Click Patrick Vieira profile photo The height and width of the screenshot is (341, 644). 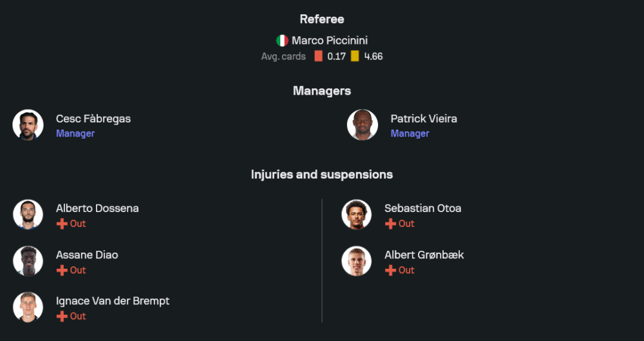(x=363, y=124)
